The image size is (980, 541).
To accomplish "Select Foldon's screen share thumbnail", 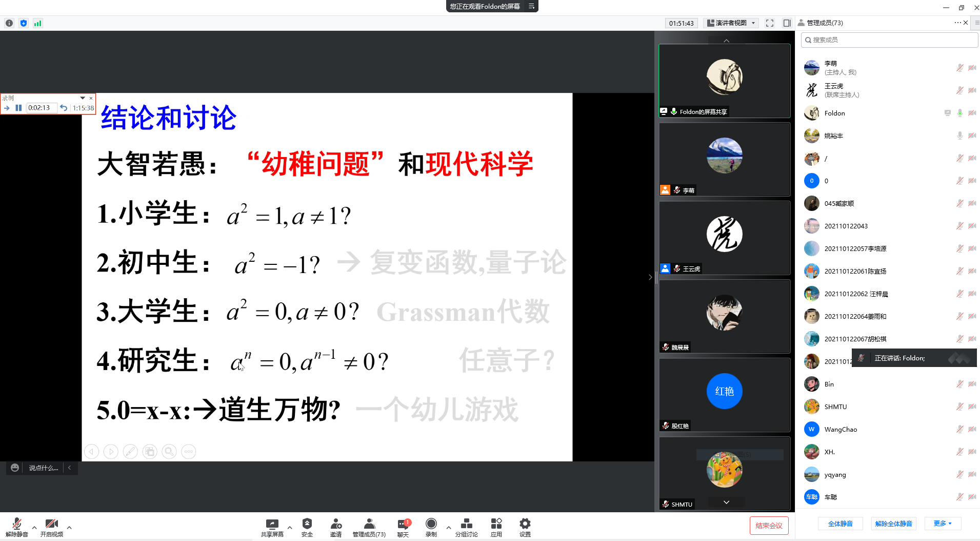I will (x=725, y=81).
